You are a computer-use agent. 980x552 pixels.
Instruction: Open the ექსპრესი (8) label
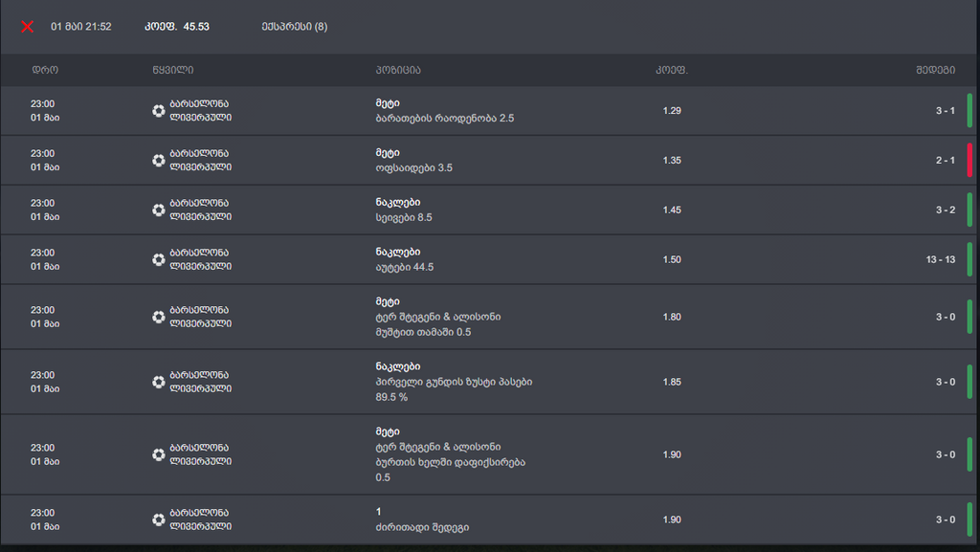(x=294, y=27)
